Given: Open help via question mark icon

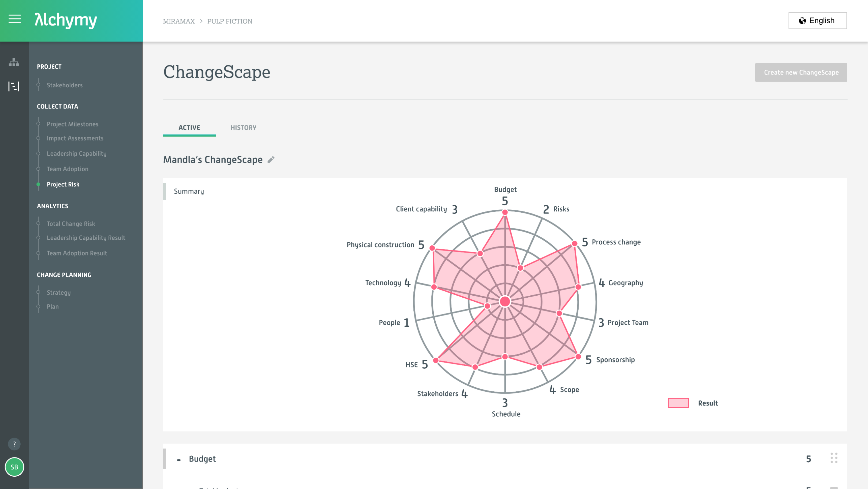Looking at the screenshot, I should point(14,444).
